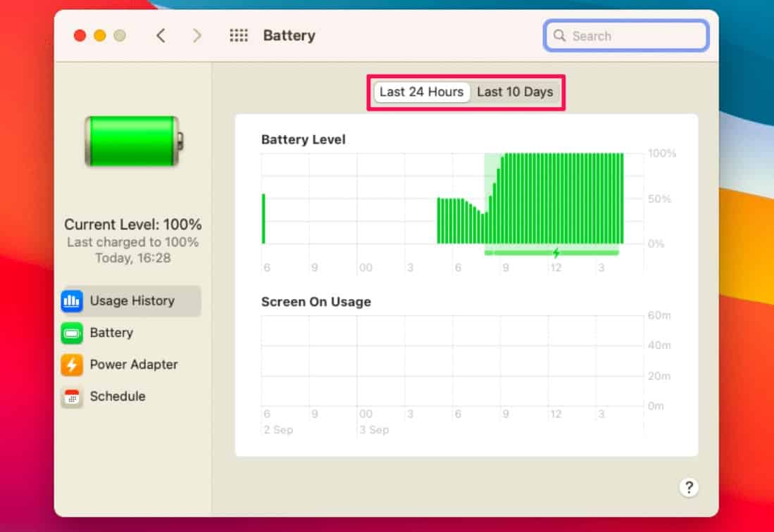This screenshot has width=774, height=532.
Task: Click the large green battery image
Action: 132,141
